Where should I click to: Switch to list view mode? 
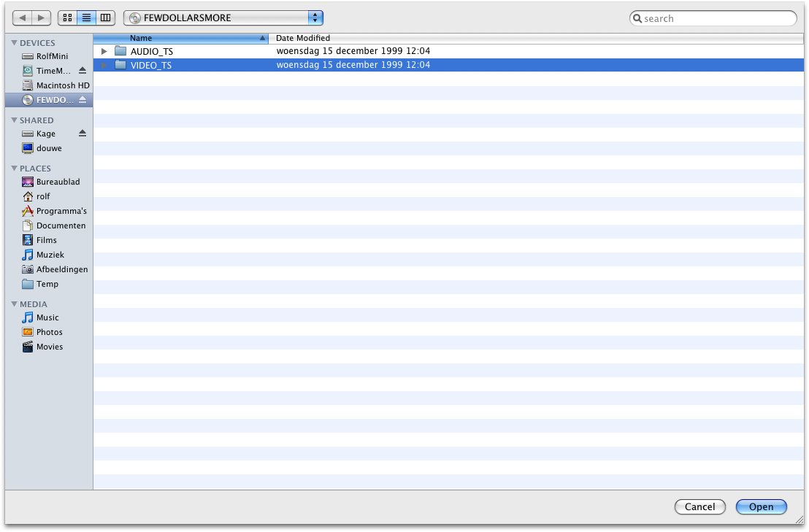click(x=86, y=18)
